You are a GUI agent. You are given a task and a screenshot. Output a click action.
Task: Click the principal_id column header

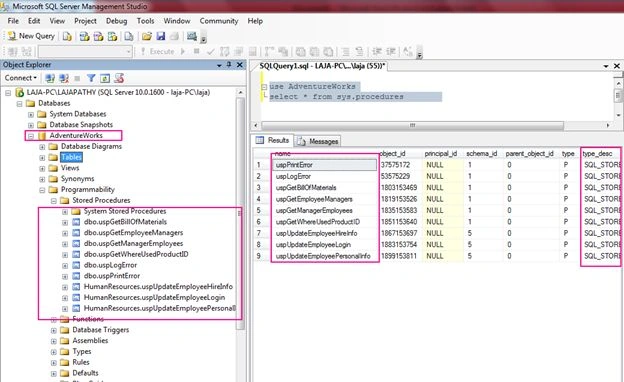tap(441, 154)
